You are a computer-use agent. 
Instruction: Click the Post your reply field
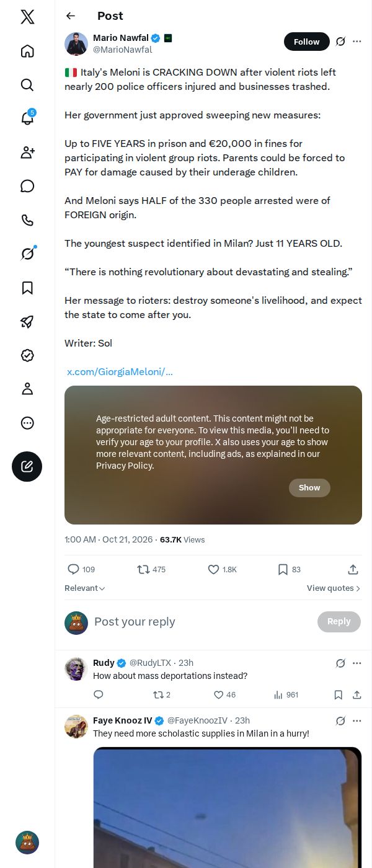201,622
